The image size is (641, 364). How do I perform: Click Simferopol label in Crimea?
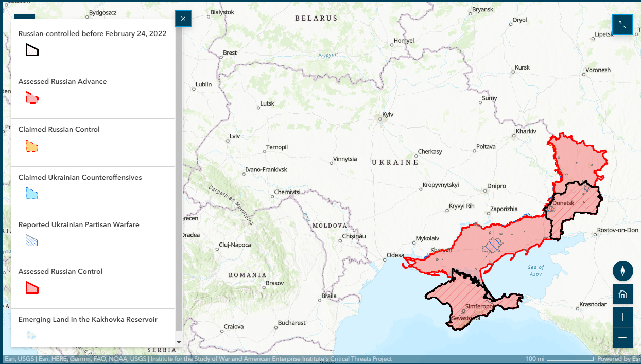coord(480,306)
